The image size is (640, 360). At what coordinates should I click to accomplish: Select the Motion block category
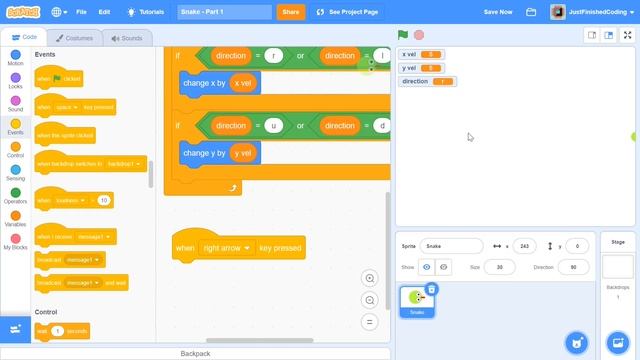click(x=16, y=58)
